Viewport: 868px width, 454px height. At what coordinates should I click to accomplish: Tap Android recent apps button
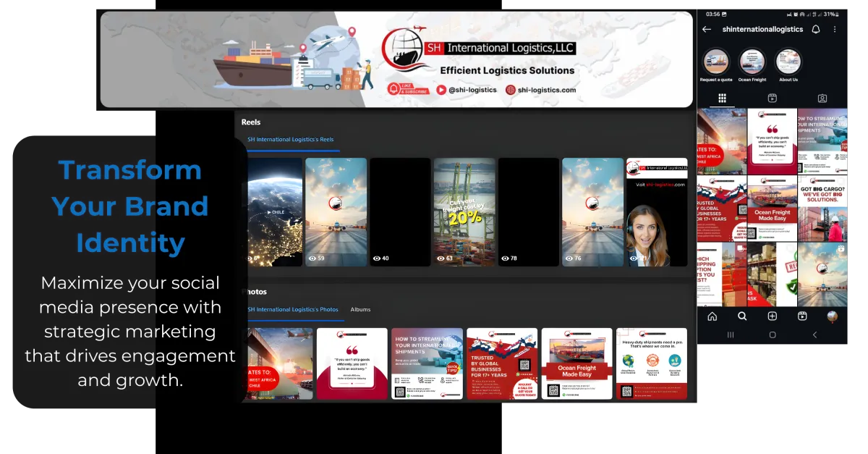tap(730, 335)
